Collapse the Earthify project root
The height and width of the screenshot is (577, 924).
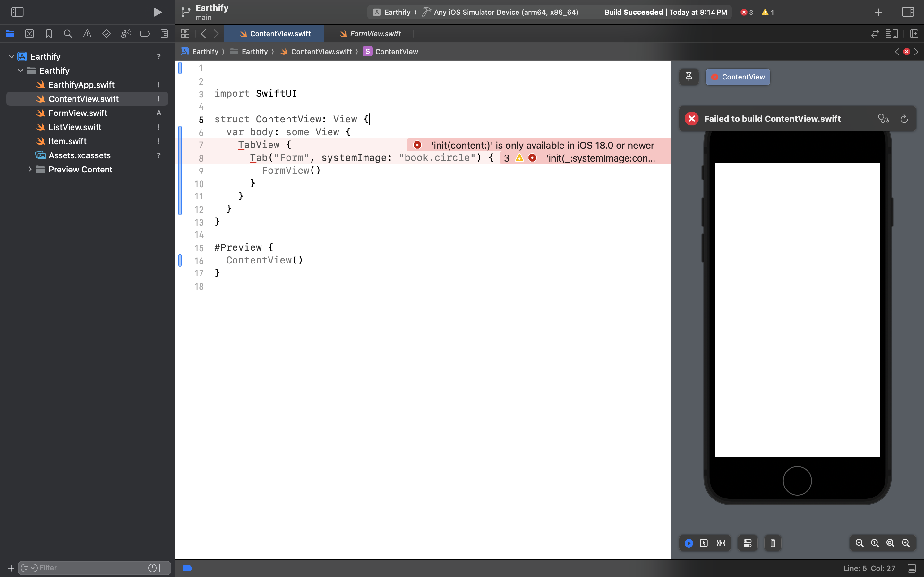12,56
